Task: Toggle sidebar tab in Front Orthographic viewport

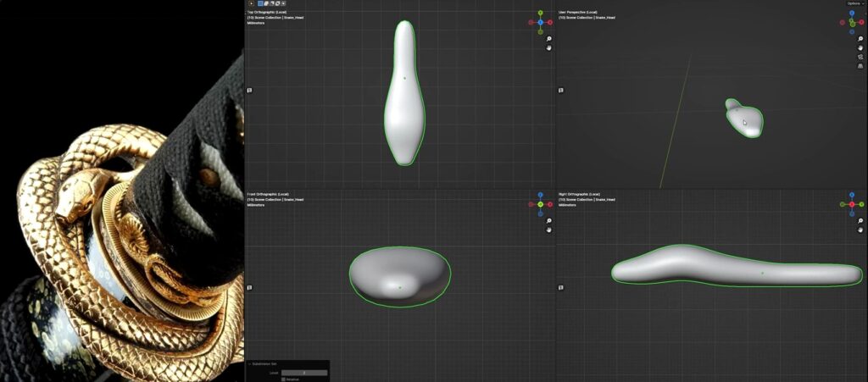Action: pos(250,287)
